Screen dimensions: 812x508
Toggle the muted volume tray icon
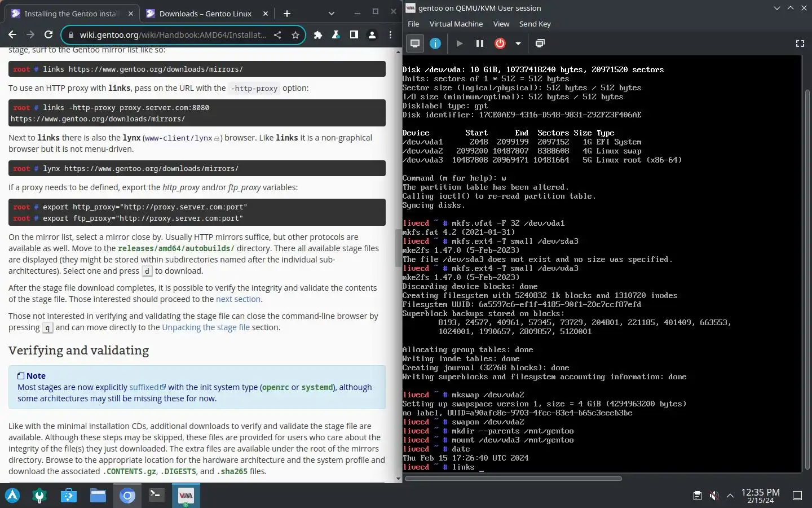[714, 496]
